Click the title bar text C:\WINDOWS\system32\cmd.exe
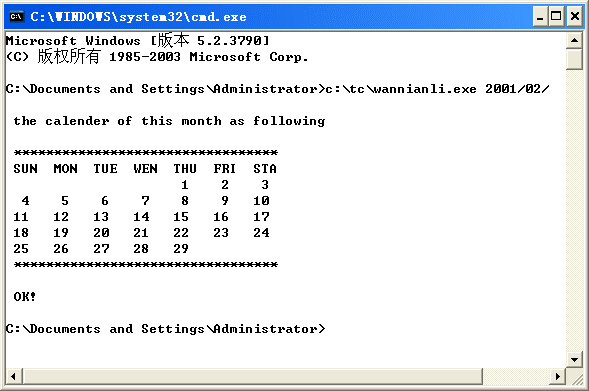 click(138, 17)
